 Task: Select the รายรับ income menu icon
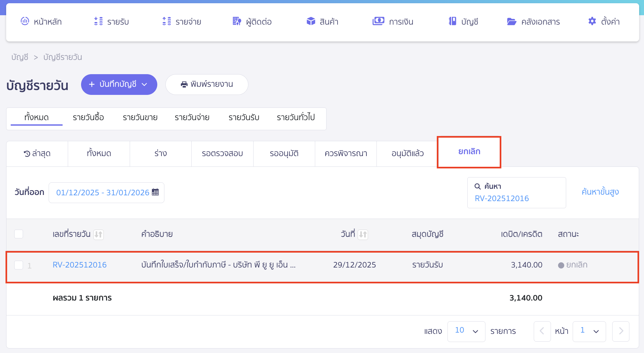tap(98, 21)
